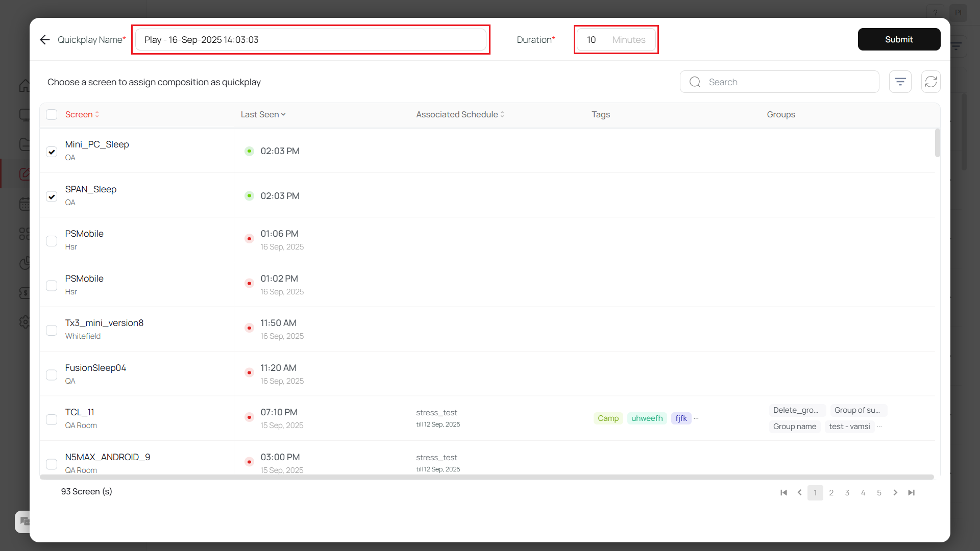This screenshot has width=980, height=551.
Task: Open the filter options icon
Action: tap(900, 82)
